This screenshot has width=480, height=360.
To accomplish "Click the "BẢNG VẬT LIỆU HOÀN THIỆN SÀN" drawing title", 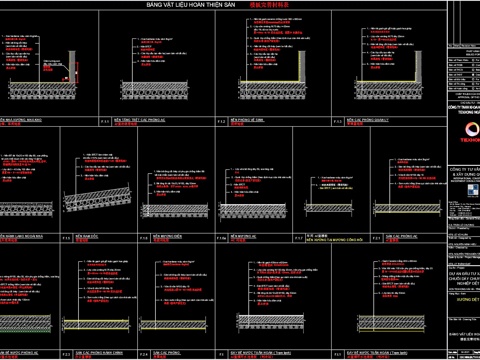I will pyautogui.click(x=191, y=5).
